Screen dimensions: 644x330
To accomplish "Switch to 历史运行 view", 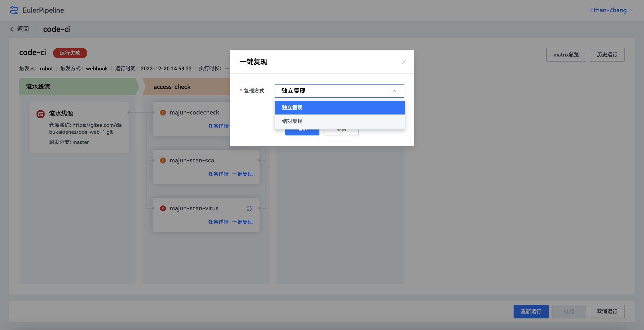I will (x=607, y=55).
